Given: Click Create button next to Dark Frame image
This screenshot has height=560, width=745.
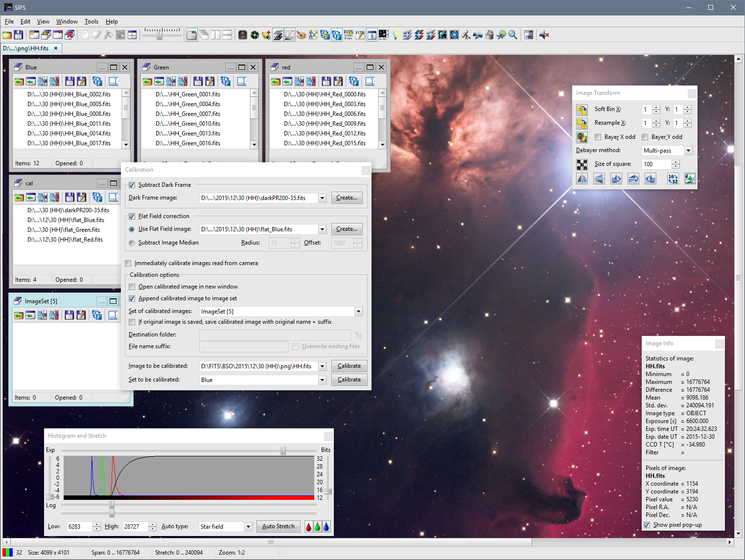Looking at the screenshot, I should coord(347,198).
